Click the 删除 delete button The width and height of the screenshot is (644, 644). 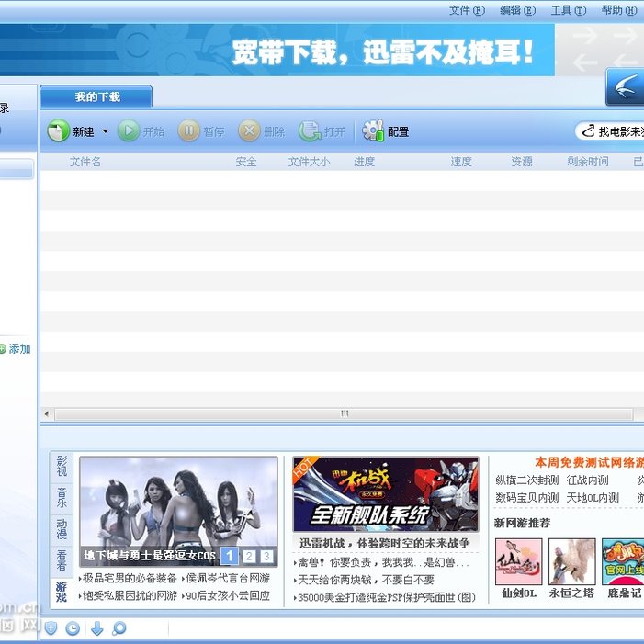click(262, 131)
